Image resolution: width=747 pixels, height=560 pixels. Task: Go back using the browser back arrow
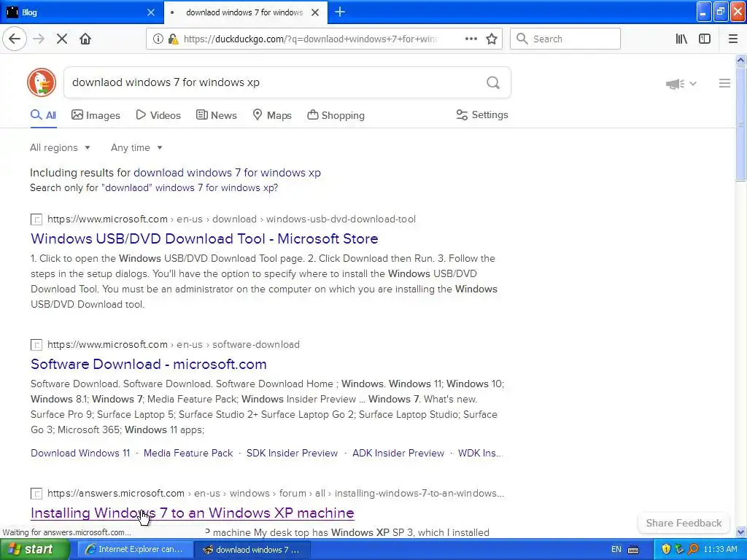point(15,39)
